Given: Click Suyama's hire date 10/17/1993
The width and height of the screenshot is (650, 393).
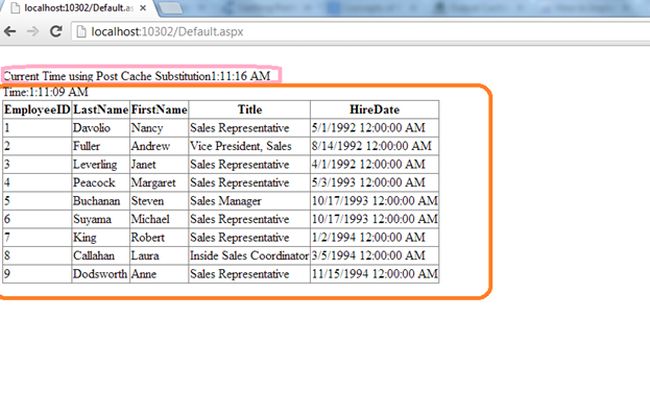Looking at the screenshot, I should coord(375,219).
